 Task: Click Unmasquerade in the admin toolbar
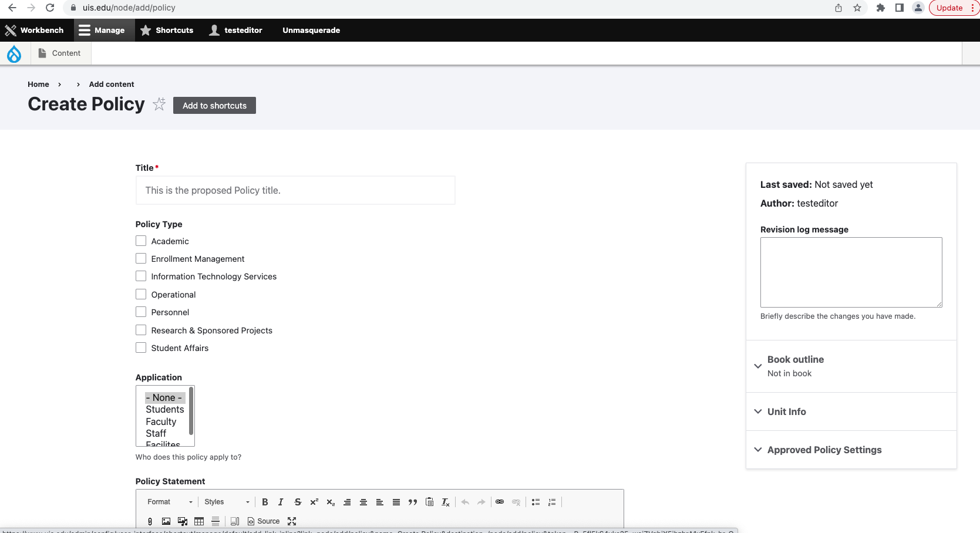coord(311,30)
